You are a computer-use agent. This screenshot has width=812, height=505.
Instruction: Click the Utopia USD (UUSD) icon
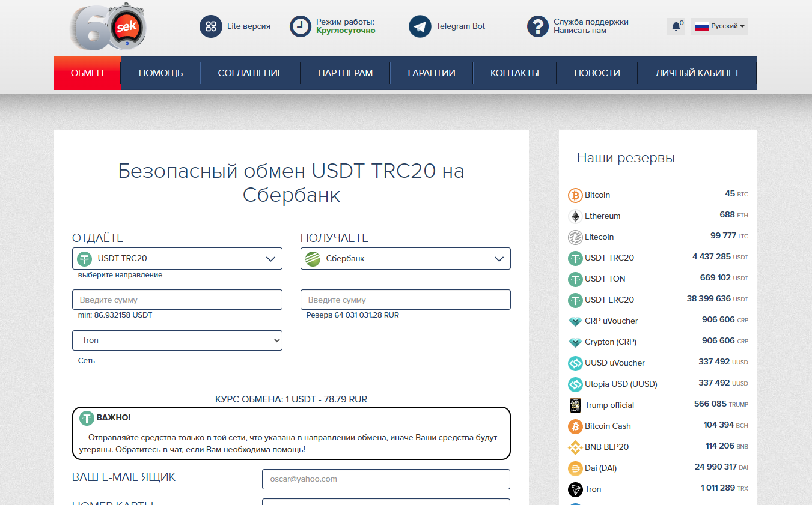tap(575, 384)
